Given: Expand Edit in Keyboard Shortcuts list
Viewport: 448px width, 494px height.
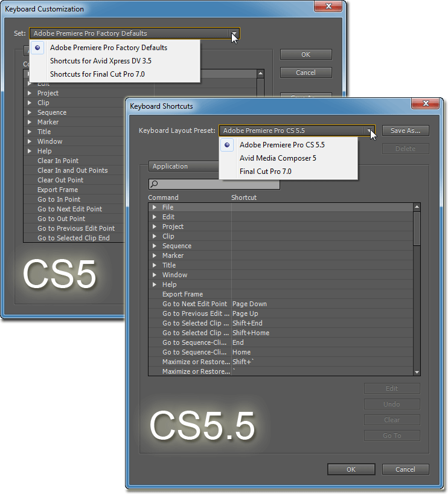Looking at the screenshot, I should 155,217.
